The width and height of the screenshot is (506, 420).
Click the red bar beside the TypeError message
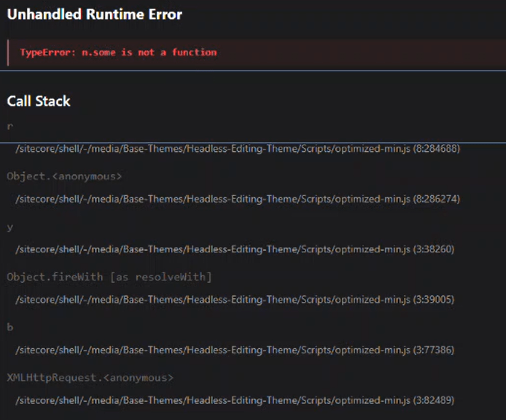(x=8, y=52)
